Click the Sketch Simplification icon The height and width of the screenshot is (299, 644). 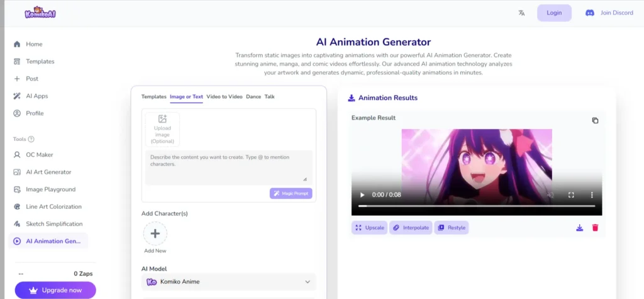point(17,223)
